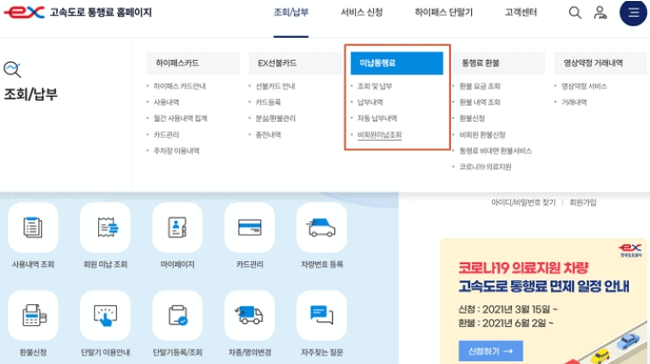Click the 조회 및 납부 link
650x364 pixels.
pos(375,86)
